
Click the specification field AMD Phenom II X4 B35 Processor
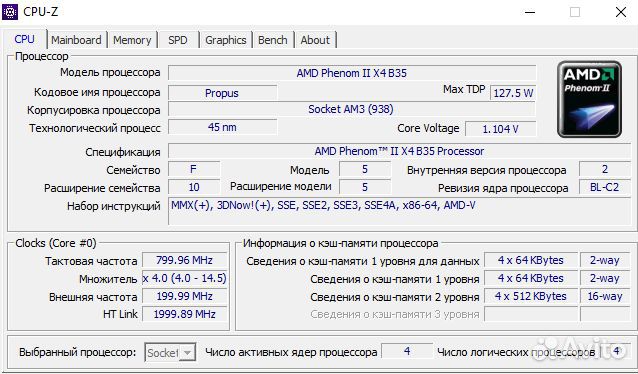(399, 151)
